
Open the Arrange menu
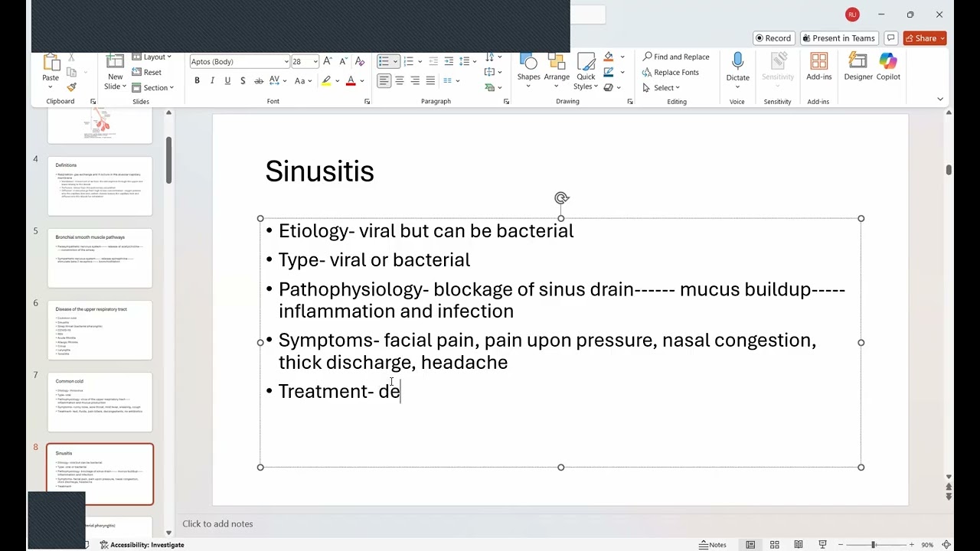557,71
